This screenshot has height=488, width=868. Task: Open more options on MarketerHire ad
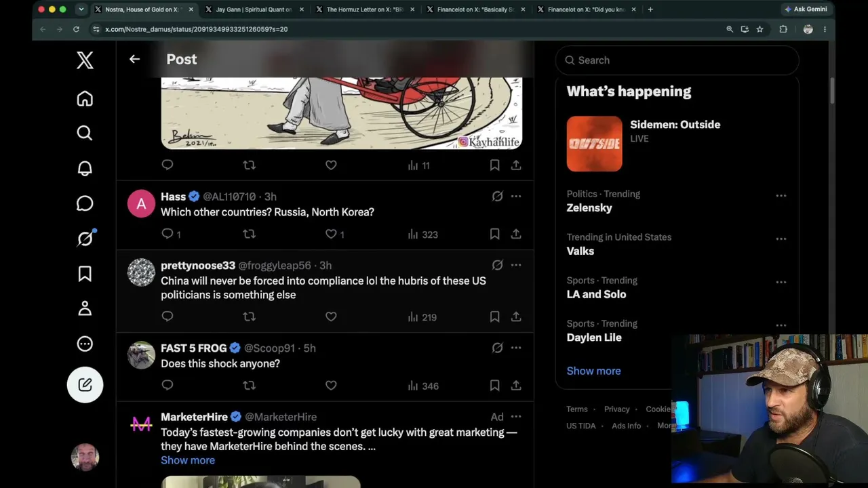click(x=516, y=417)
